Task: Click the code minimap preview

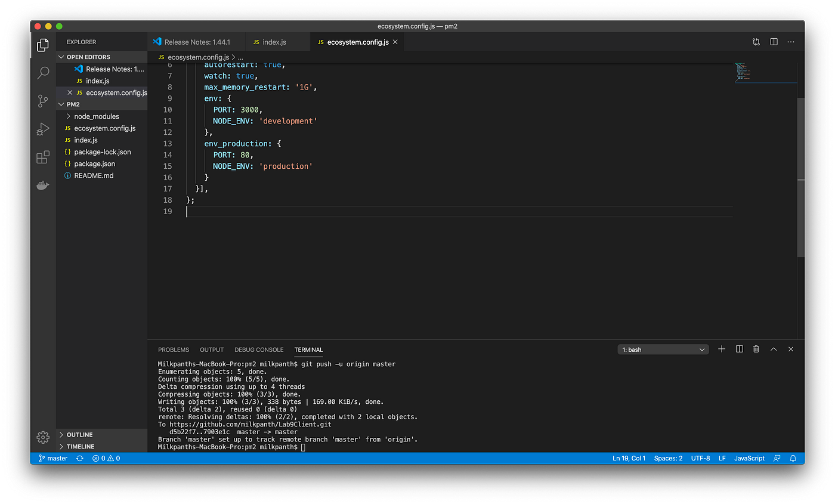Action: (x=766, y=73)
